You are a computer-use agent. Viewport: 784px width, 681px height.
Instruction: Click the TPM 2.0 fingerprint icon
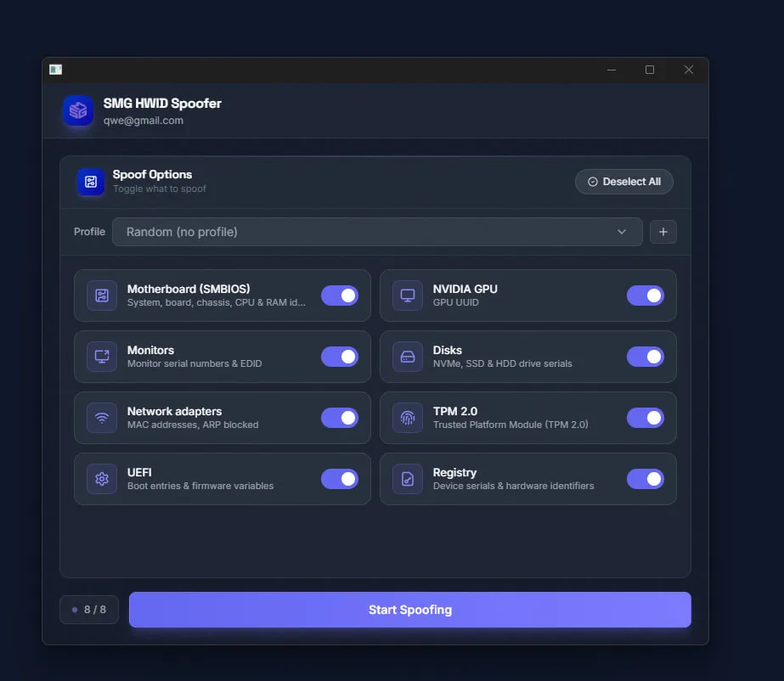(x=408, y=418)
